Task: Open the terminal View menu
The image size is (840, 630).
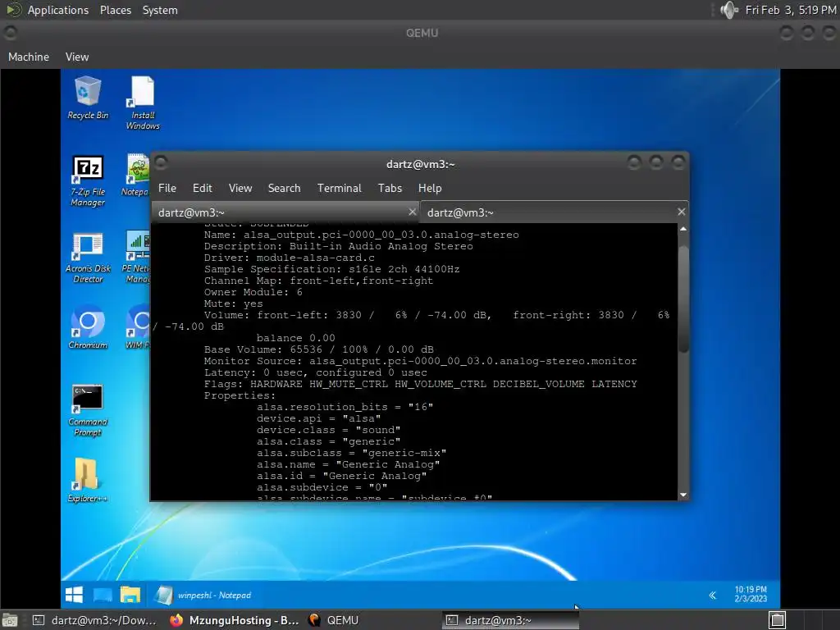Action: click(x=240, y=188)
